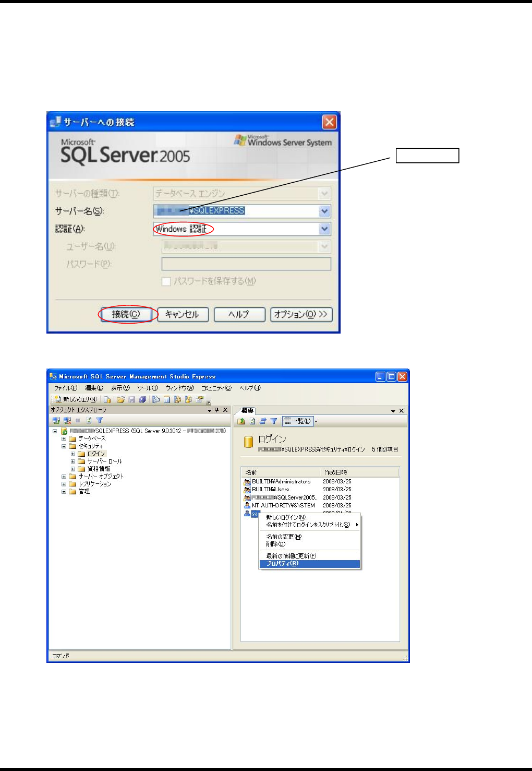Screen dimensions: 532x771
Task: Sort list by 名前 column header
Action: (x=281, y=472)
